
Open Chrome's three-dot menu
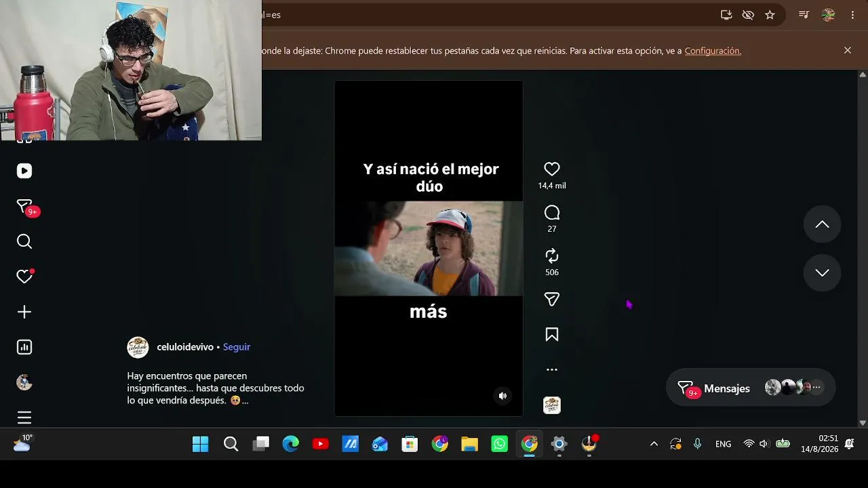[852, 15]
